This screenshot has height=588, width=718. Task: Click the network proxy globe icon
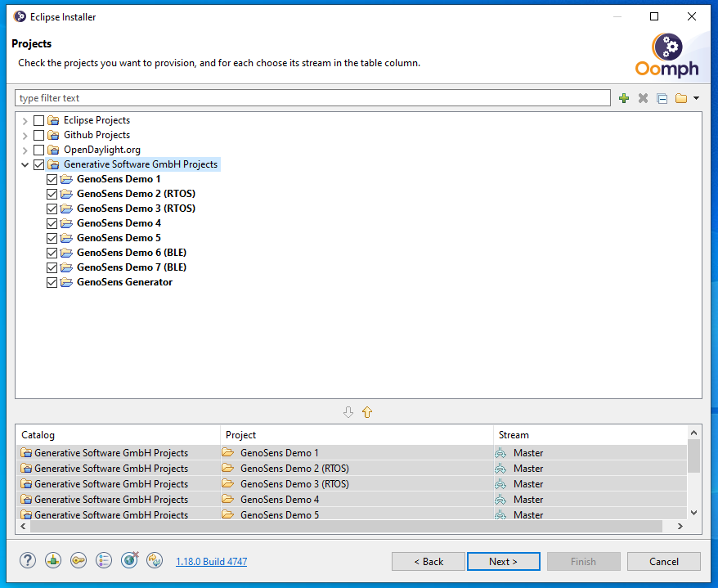coord(129,560)
